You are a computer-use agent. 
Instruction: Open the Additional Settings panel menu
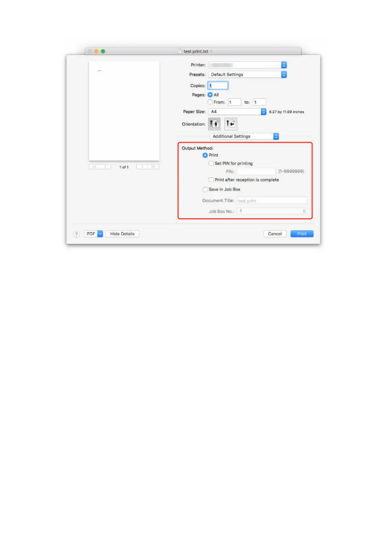click(x=244, y=136)
